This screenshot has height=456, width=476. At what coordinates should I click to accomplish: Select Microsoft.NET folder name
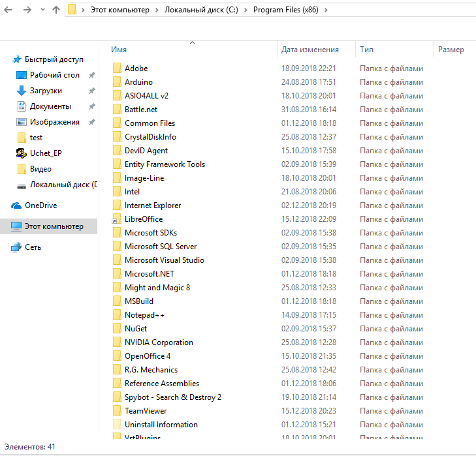click(x=150, y=273)
